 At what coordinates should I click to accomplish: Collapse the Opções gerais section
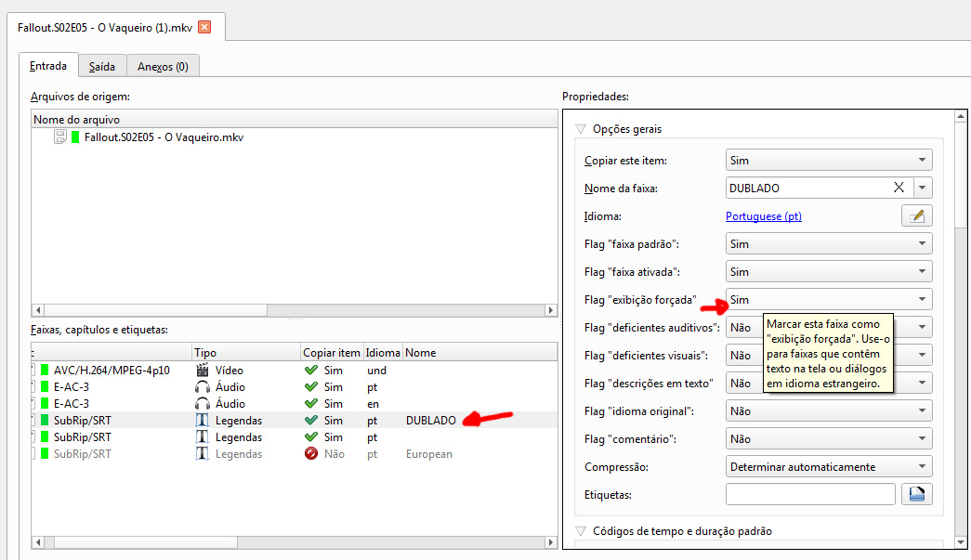coord(581,129)
